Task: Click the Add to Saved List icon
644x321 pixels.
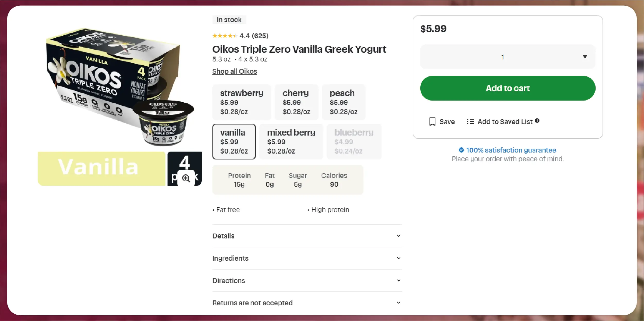Action: coord(470,121)
